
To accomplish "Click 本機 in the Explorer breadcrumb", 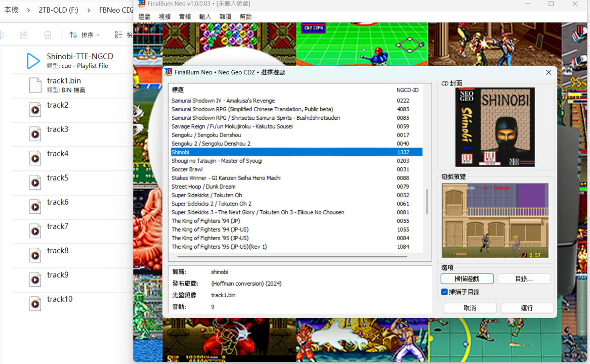I will coord(11,10).
